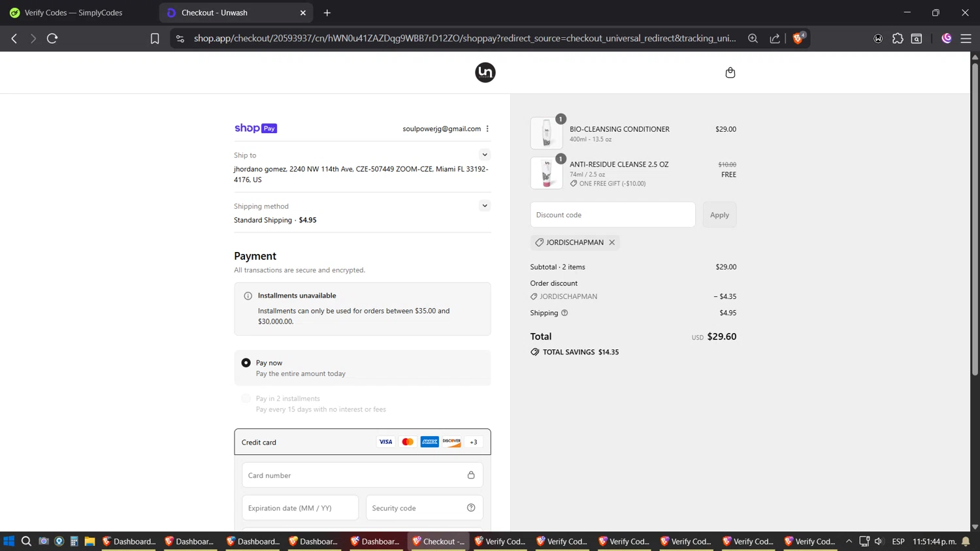Screen dimensions: 980x551
Task: Click the lock icon in Card number field
Action: click(x=471, y=475)
